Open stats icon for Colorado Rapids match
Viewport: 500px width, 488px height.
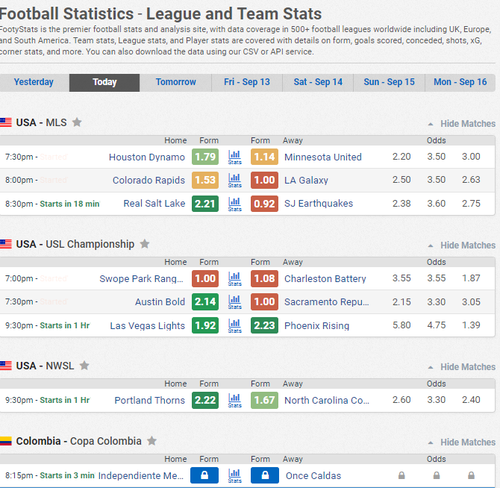pos(235,180)
